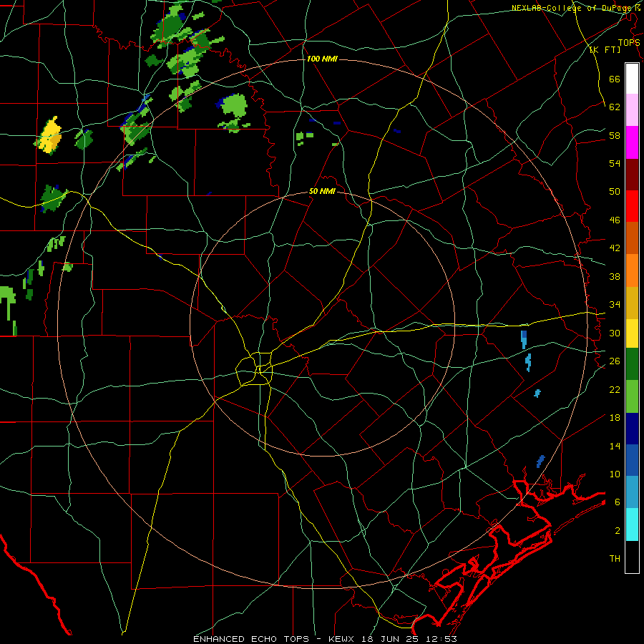Click the "62" scale label
Screen dimensions: 644x644
[615, 107]
